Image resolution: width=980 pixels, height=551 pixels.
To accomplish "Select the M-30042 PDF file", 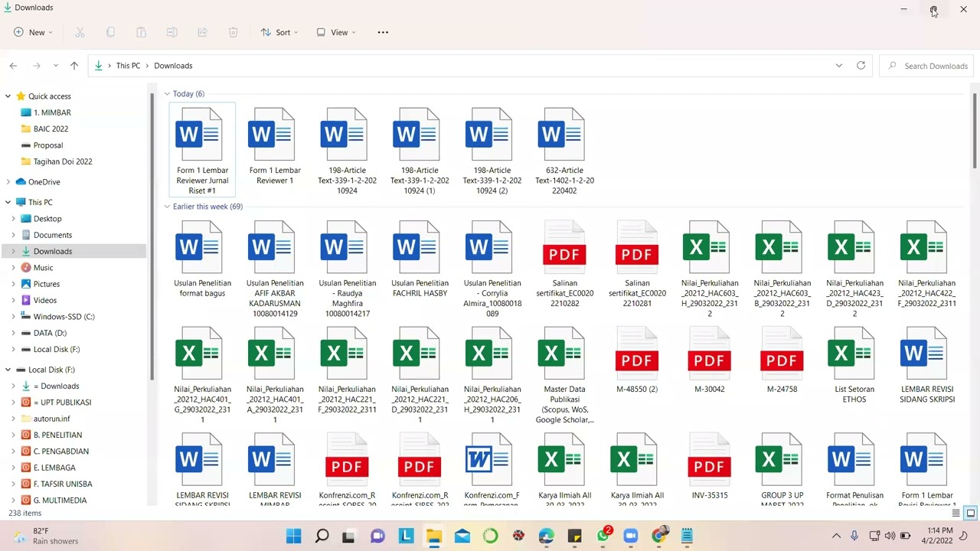I will [710, 360].
